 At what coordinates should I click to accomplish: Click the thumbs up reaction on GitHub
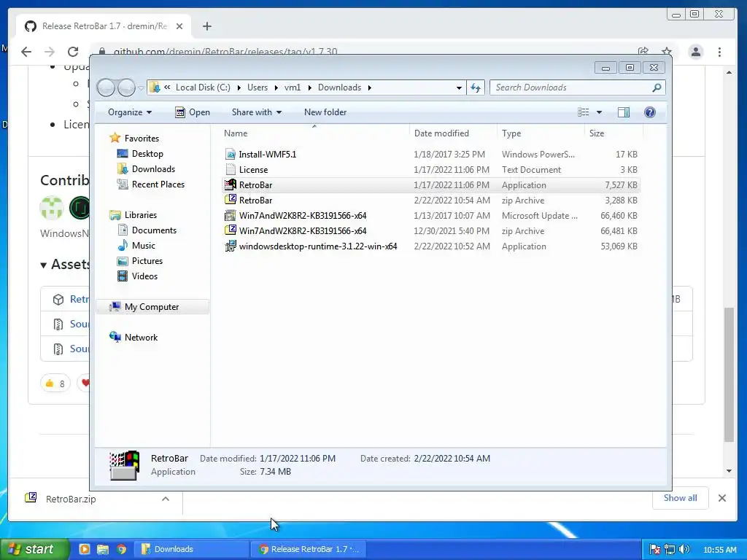[55, 384]
